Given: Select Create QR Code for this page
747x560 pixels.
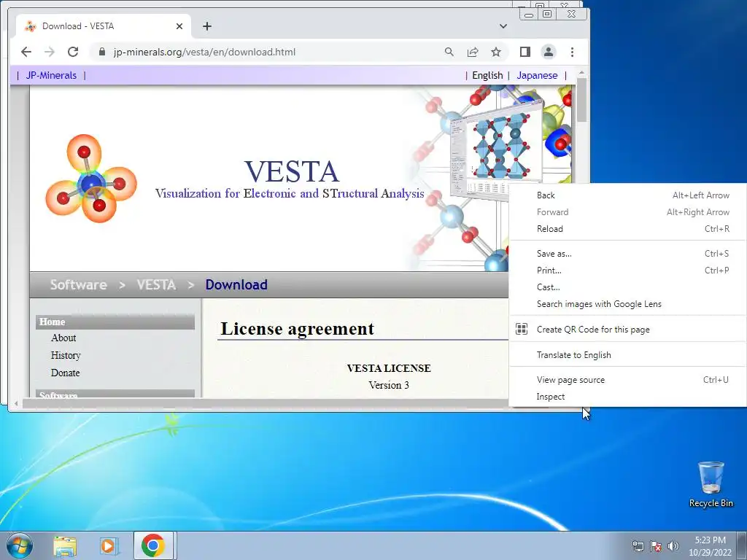Looking at the screenshot, I should pos(628,329).
